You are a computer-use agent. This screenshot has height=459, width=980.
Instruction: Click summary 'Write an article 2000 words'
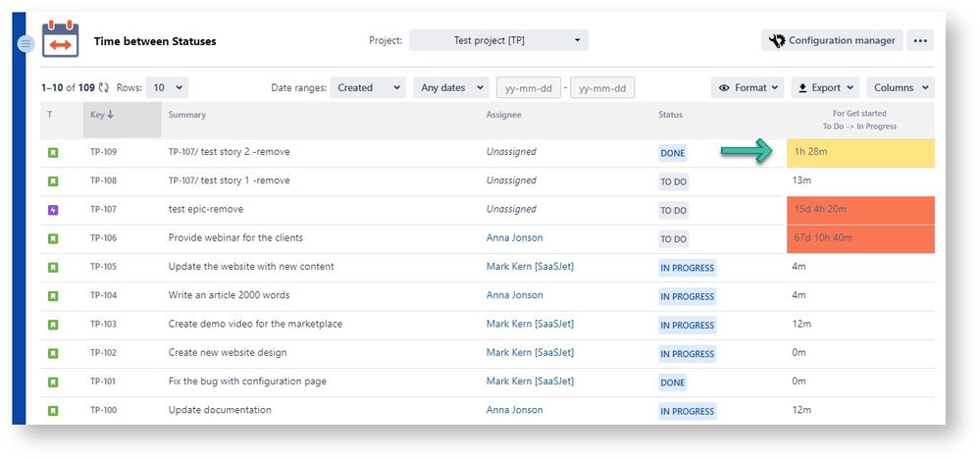tap(229, 295)
